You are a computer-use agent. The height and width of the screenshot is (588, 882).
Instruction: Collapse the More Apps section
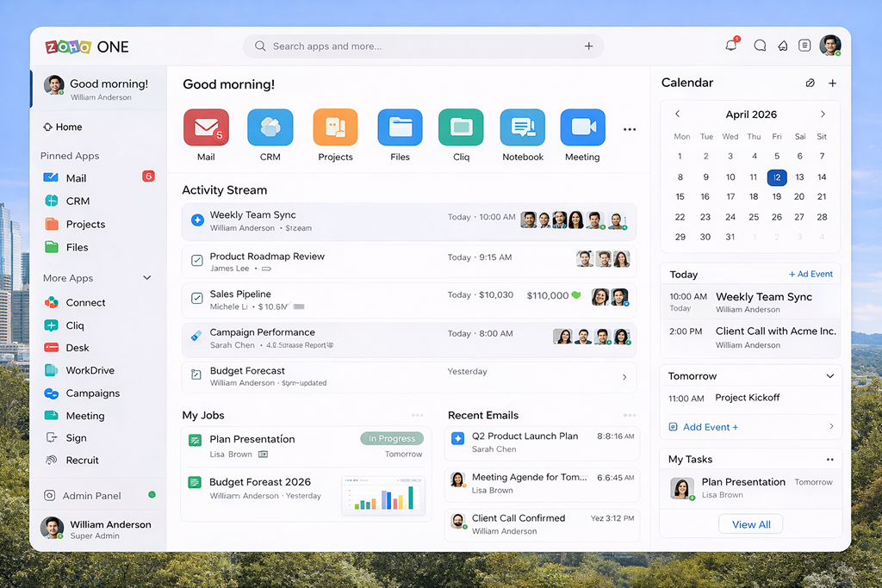[146, 278]
